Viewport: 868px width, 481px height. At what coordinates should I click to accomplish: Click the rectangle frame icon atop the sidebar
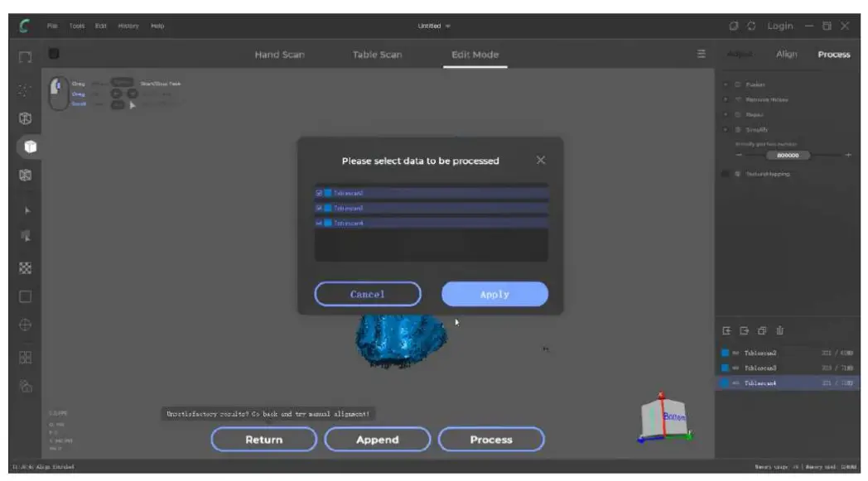click(25, 57)
